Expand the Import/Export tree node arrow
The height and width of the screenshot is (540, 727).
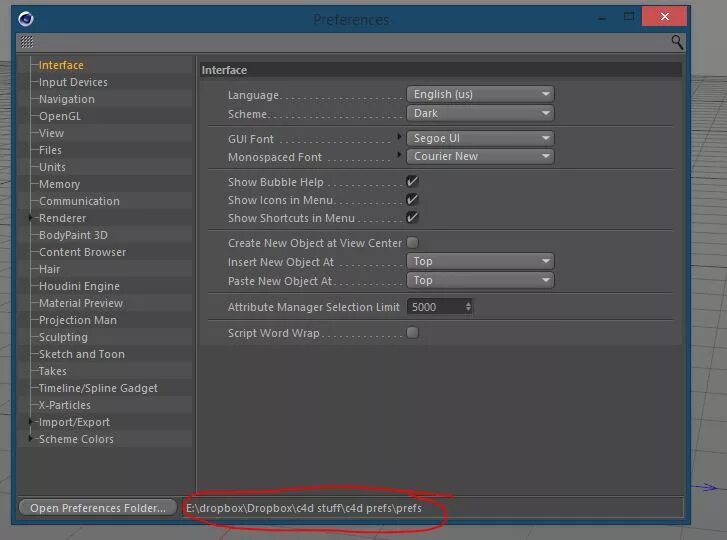pyautogui.click(x=31, y=421)
